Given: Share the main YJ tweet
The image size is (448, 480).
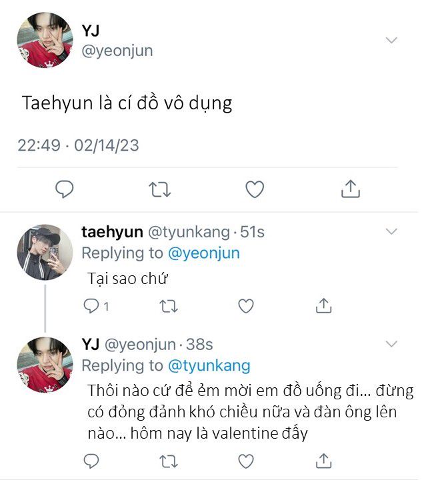Looking at the screenshot, I should [x=350, y=189].
